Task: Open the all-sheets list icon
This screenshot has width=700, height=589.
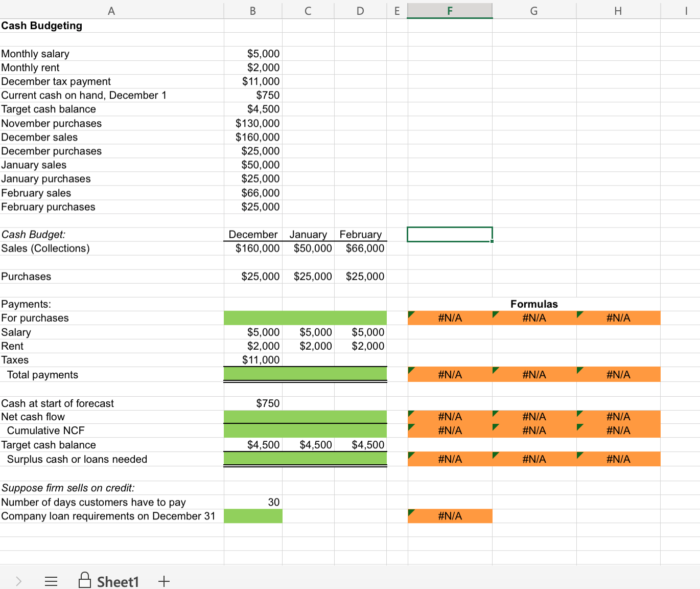Action: coord(51,581)
